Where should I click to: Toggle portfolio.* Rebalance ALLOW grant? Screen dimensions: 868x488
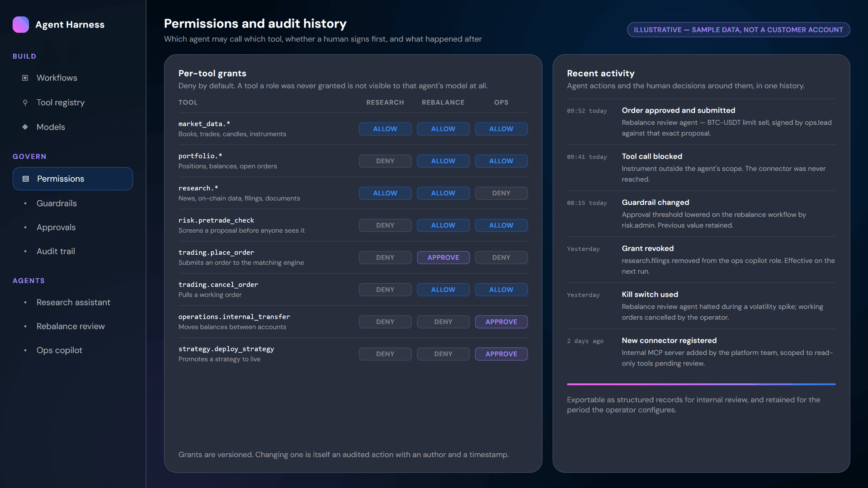443,161
